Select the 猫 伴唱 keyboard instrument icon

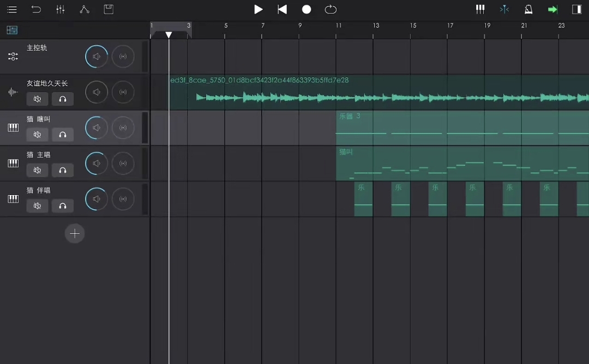13,199
